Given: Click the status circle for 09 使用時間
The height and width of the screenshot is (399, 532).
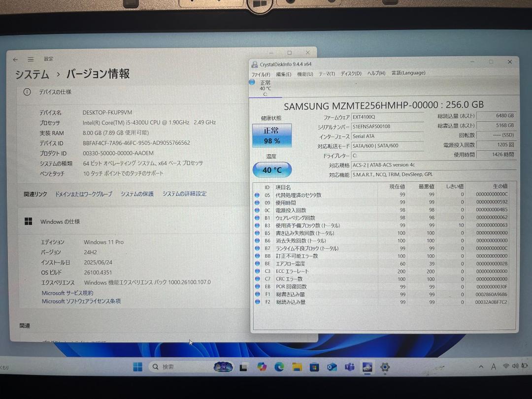Looking at the screenshot, I should tap(257, 202).
